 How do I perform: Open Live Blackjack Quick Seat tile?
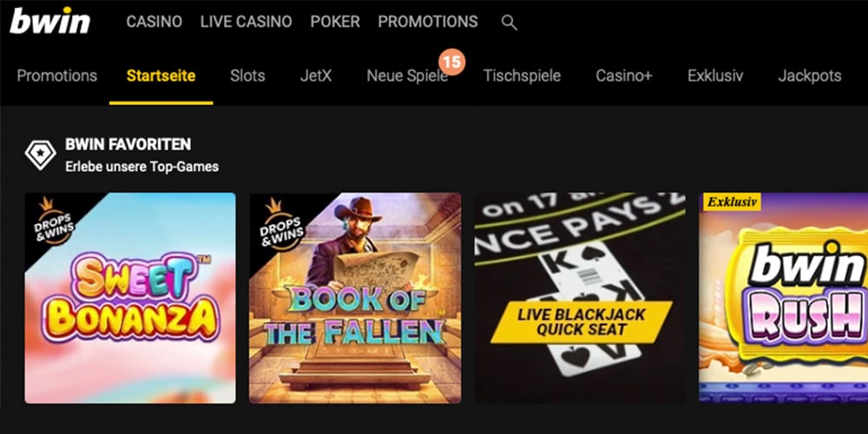pyautogui.click(x=580, y=298)
